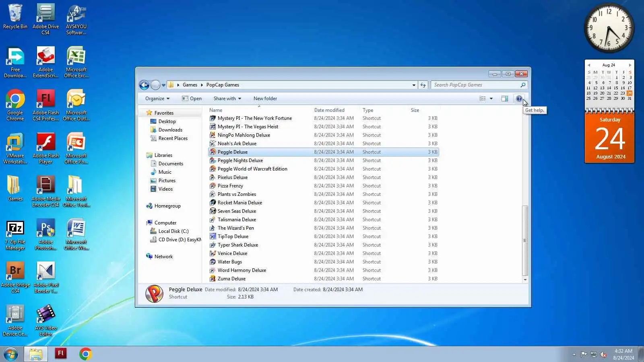The image size is (644, 362).
Task: Click Chrome icon in the taskbar
Action: 85,354
